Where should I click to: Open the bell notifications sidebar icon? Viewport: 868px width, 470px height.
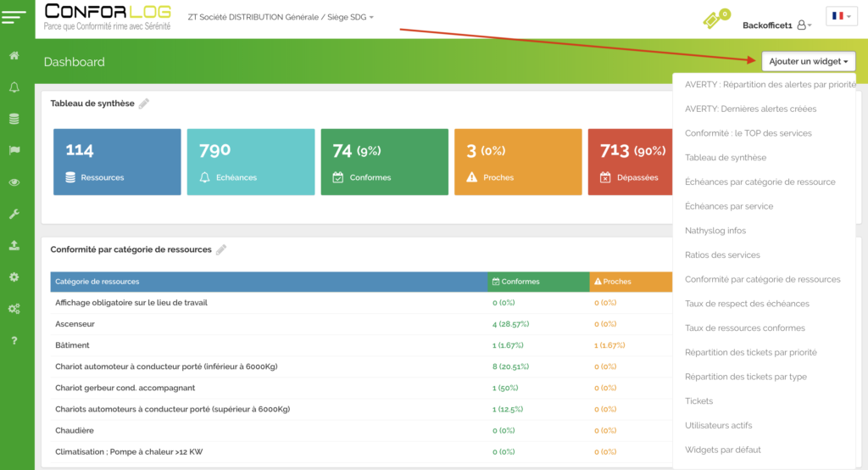pyautogui.click(x=14, y=87)
